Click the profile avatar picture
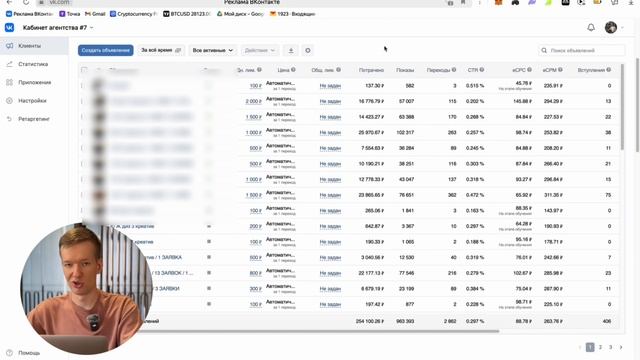Image resolution: width=640 pixels, height=360 pixels. pos(611,27)
